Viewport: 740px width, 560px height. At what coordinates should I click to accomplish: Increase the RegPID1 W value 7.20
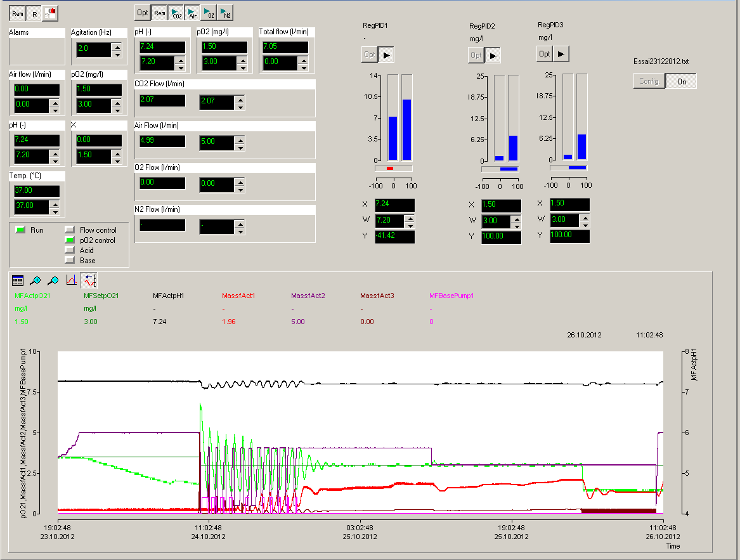click(x=410, y=218)
